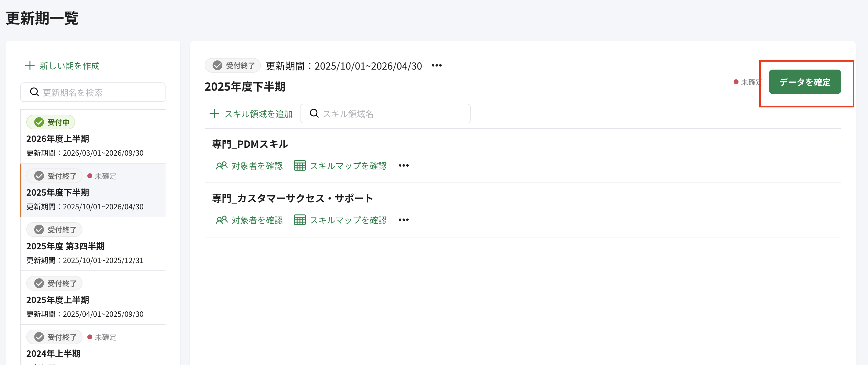Click the plus icon beside スキル領域を追加
The width and height of the screenshot is (868, 365).
tap(214, 114)
